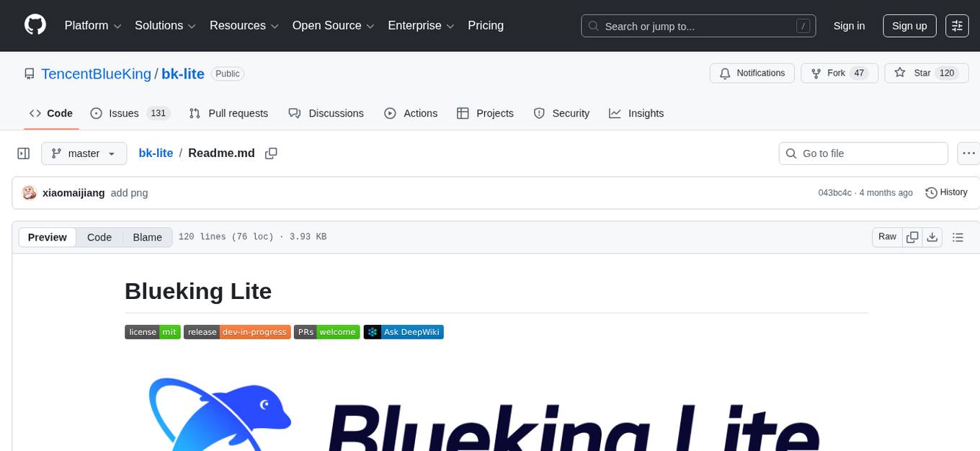Download the raw Readme file
Image resolution: width=980 pixels, height=451 pixels.
932,237
